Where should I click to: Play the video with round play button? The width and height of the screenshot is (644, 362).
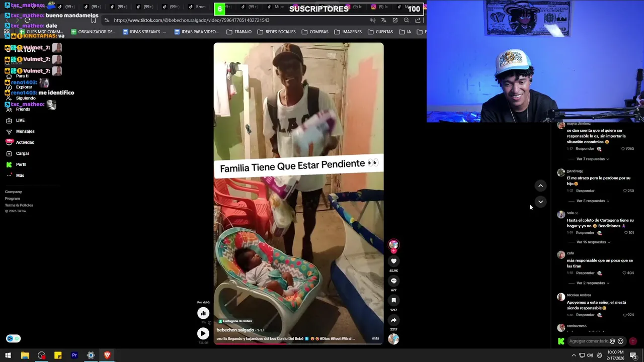(203, 333)
